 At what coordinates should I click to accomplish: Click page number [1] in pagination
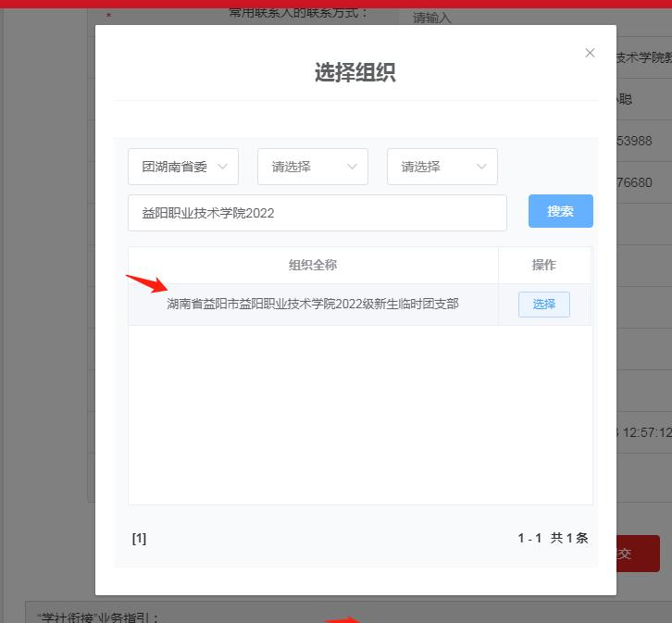pos(139,538)
